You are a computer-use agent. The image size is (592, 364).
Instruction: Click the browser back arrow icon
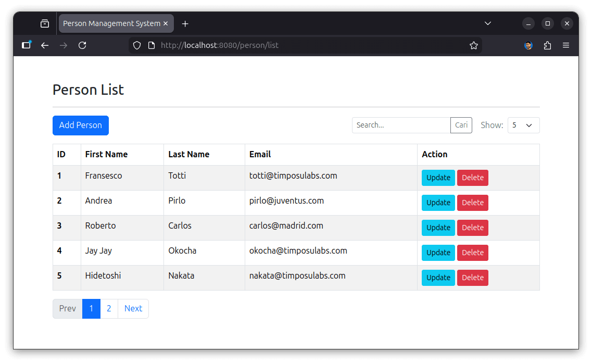45,45
